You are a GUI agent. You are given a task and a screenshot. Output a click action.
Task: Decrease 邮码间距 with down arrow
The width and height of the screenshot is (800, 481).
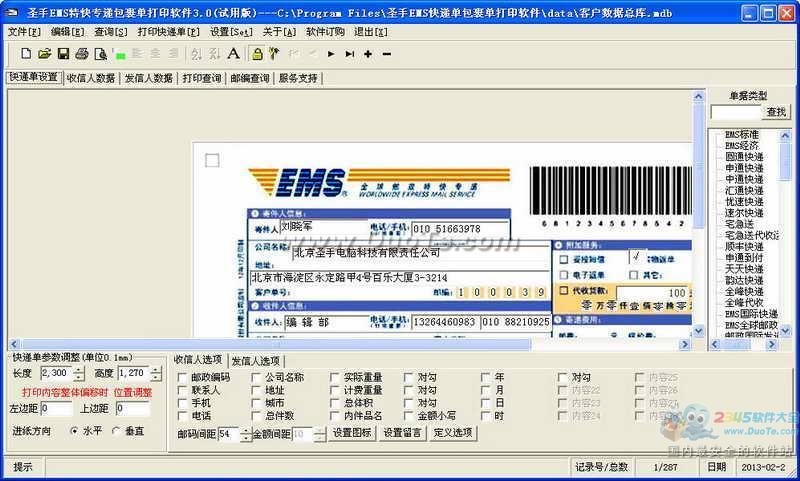tap(246, 438)
